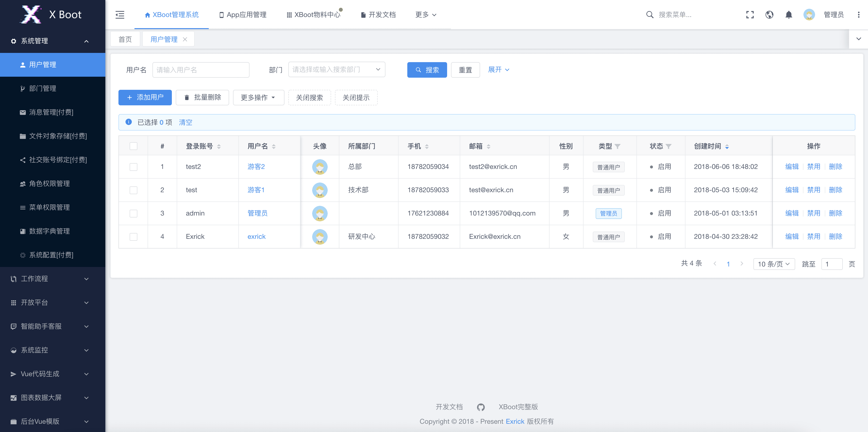Expand the 更多操作 dropdown menu

[258, 97]
